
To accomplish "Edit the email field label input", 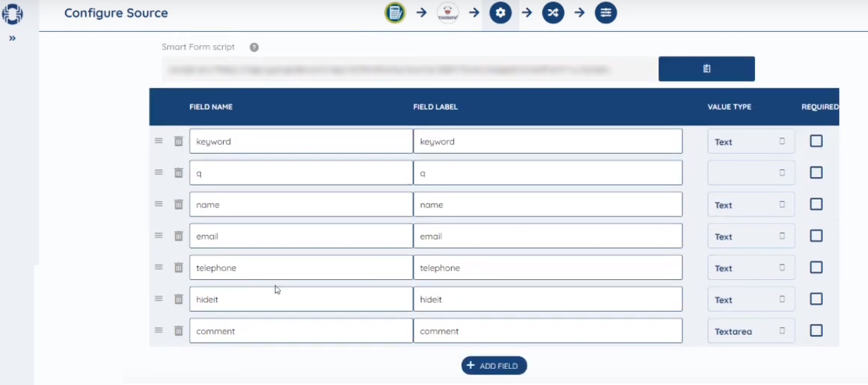I will pos(548,236).
